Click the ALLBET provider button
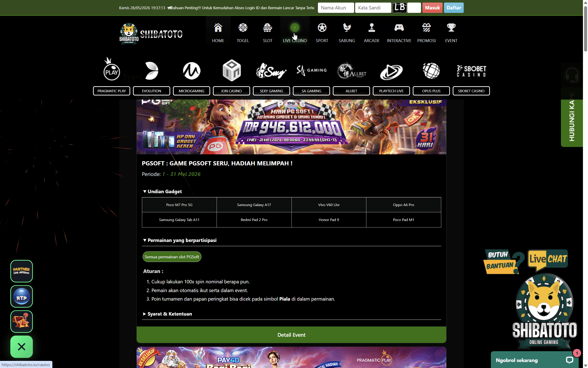The width and height of the screenshot is (588, 368). tap(351, 91)
